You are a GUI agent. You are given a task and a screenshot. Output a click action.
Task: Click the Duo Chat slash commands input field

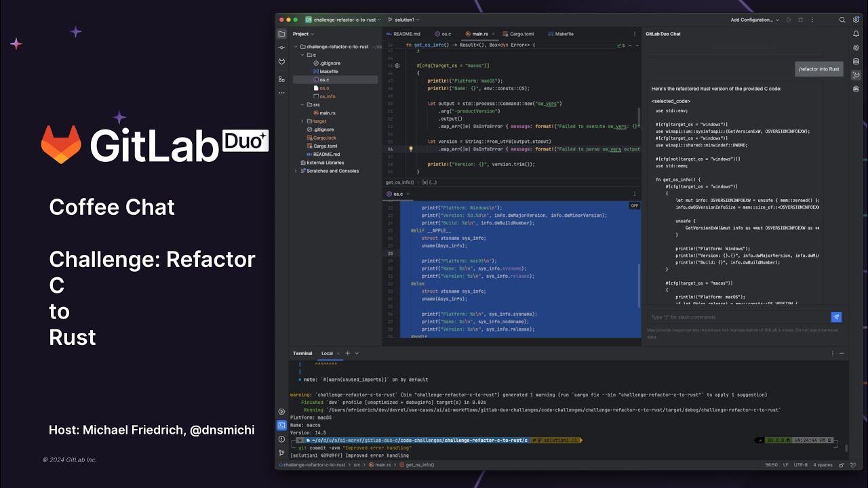point(738,317)
